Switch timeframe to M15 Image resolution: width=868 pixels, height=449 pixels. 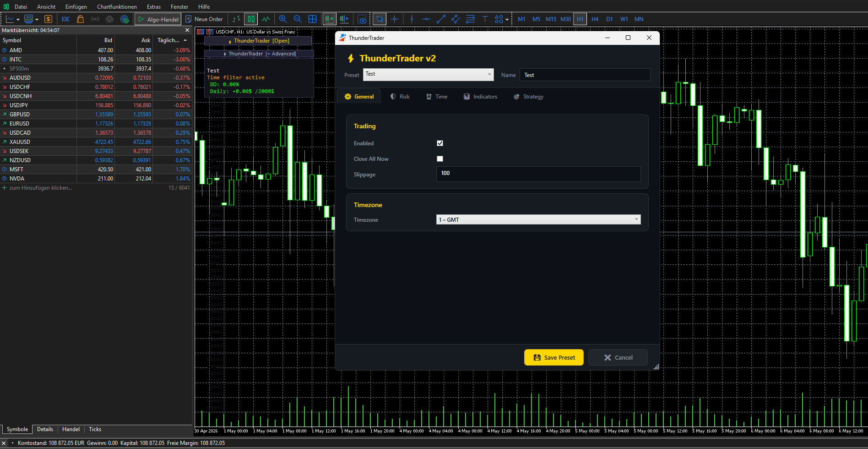click(x=551, y=19)
